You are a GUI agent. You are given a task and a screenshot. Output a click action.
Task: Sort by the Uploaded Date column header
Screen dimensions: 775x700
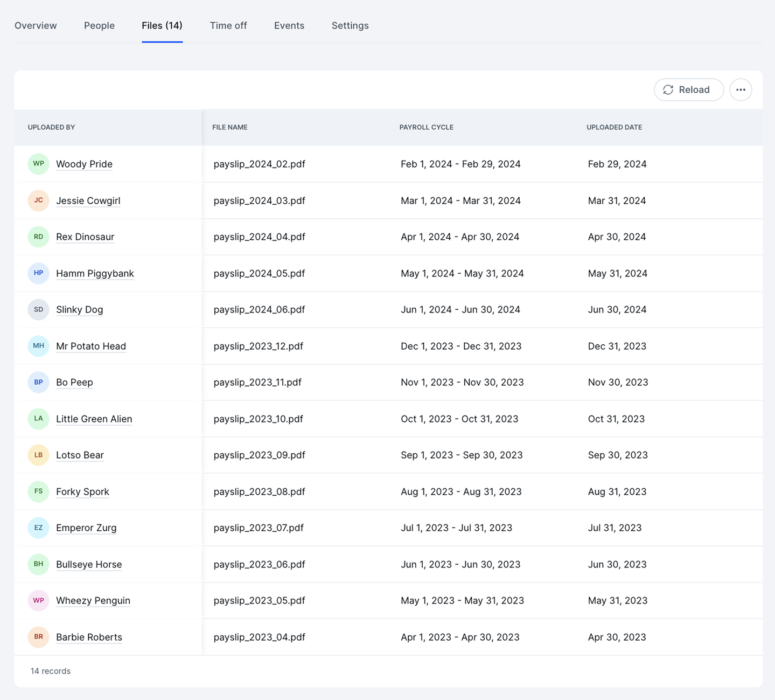click(614, 127)
